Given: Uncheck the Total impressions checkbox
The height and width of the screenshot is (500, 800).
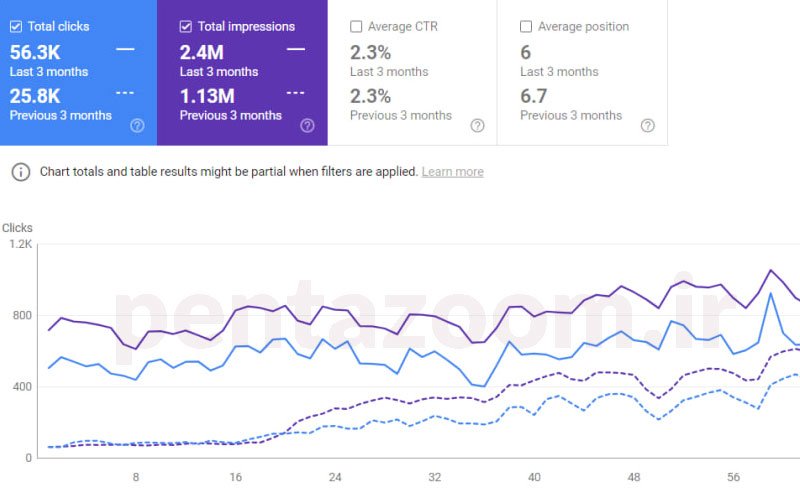Looking at the screenshot, I should click(186, 27).
